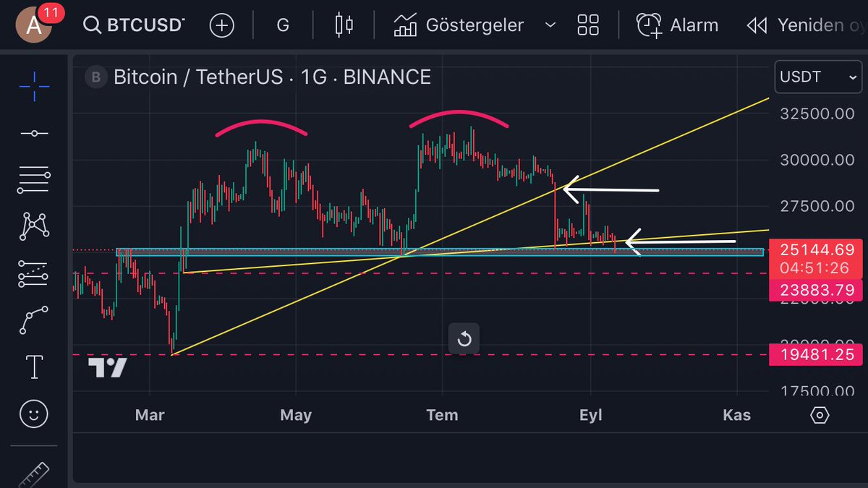Open chart settings hexagon icon

coord(819,415)
